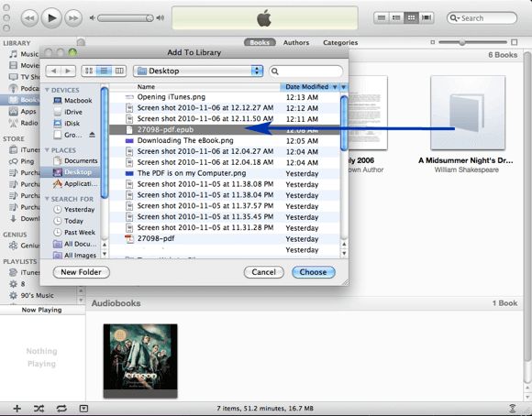The image size is (532, 416).
Task: Click the Add playlist plus button
Action: 17,409
